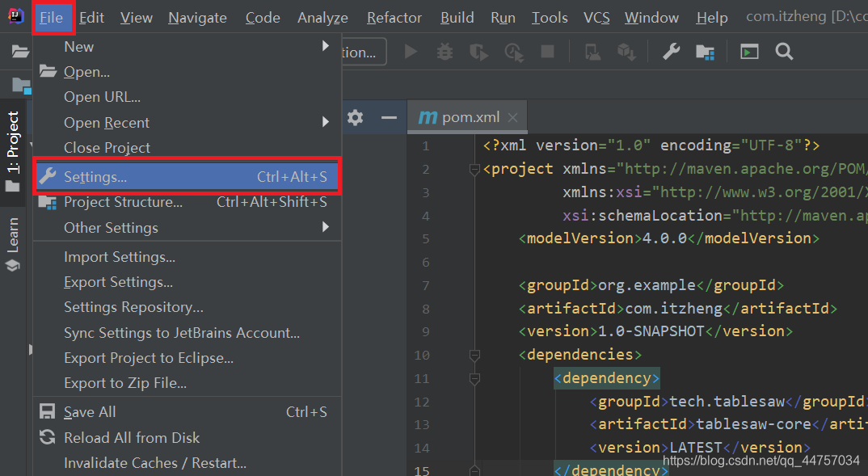Collapse the dependencies tag fold marker
868x476 pixels.
click(x=474, y=355)
